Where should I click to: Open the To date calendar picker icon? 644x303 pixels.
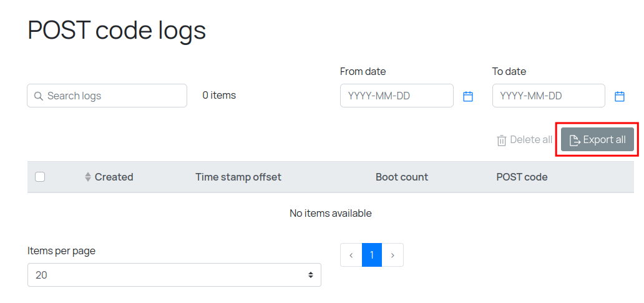(x=620, y=96)
